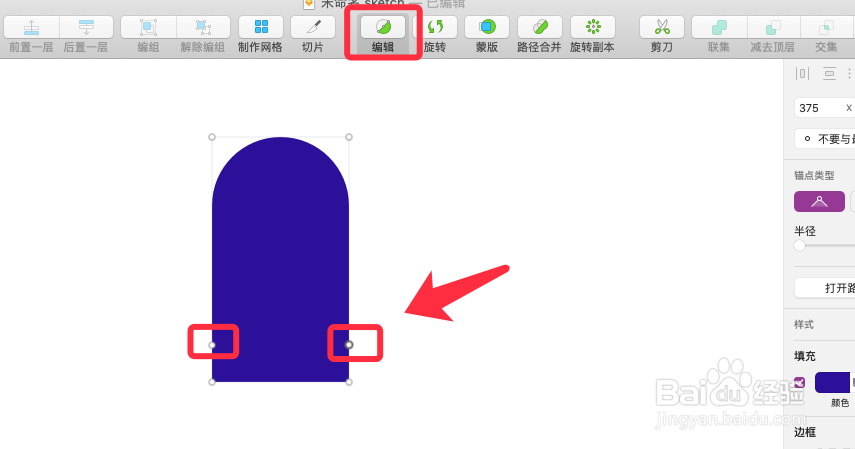Click the 边框 border section label
This screenshot has width=855, height=449.
(805, 432)
